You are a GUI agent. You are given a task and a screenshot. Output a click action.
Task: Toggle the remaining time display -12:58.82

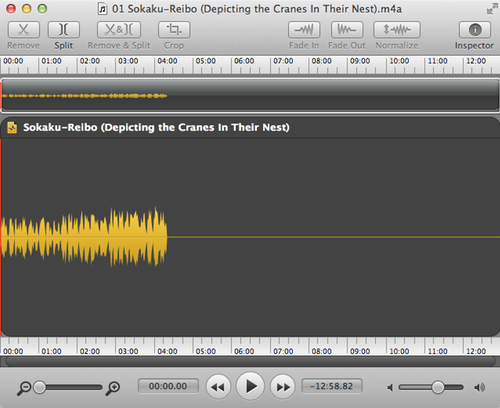point(332,386)
